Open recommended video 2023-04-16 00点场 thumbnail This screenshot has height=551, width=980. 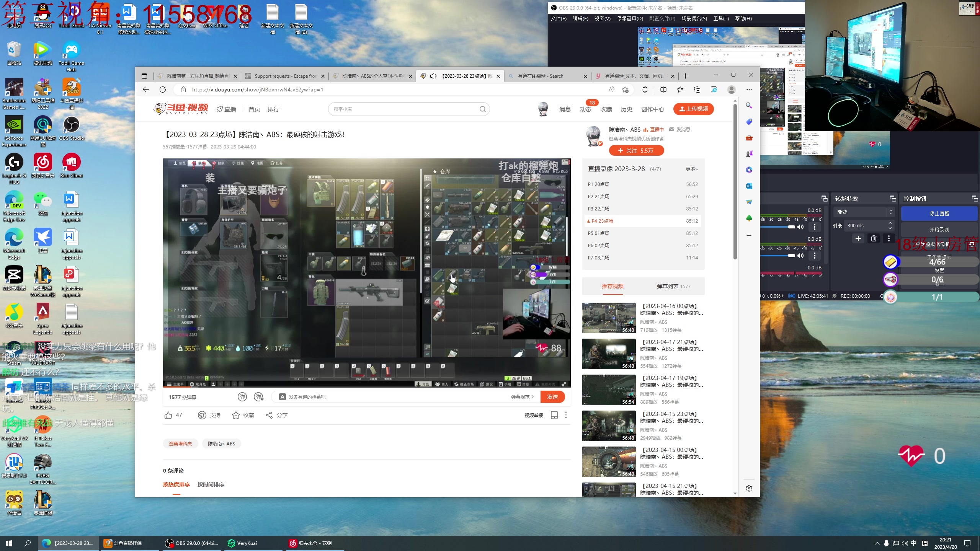[609, 318]
